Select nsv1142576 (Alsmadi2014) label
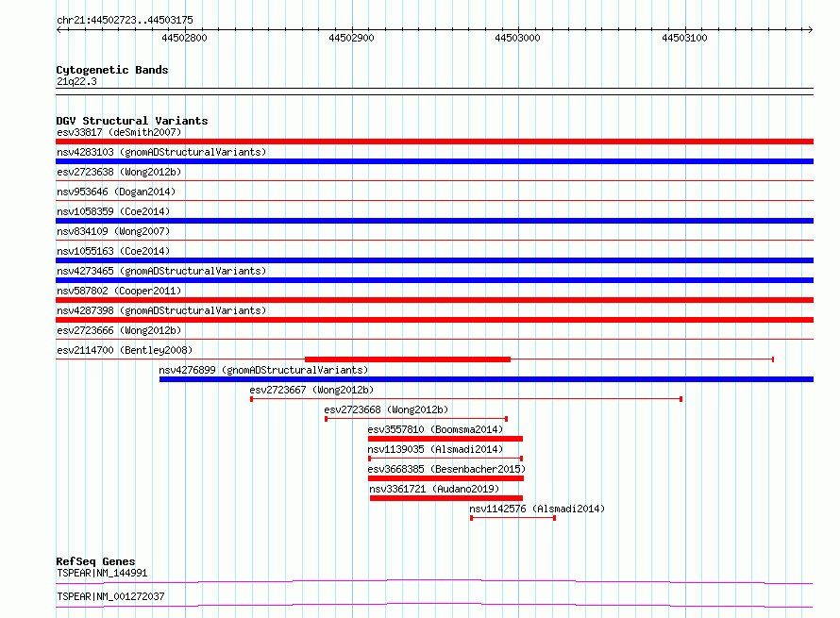 pos(537,509)
